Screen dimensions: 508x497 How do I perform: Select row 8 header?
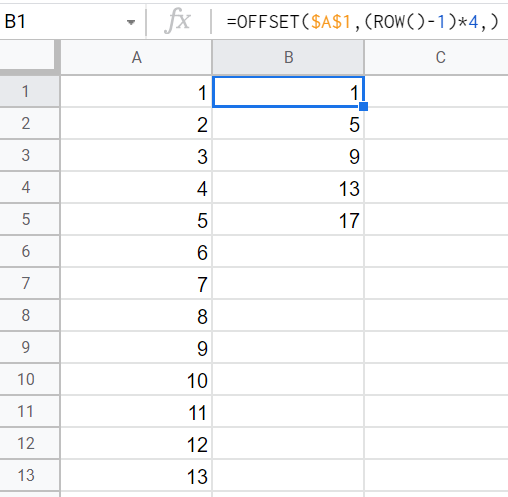30,315
